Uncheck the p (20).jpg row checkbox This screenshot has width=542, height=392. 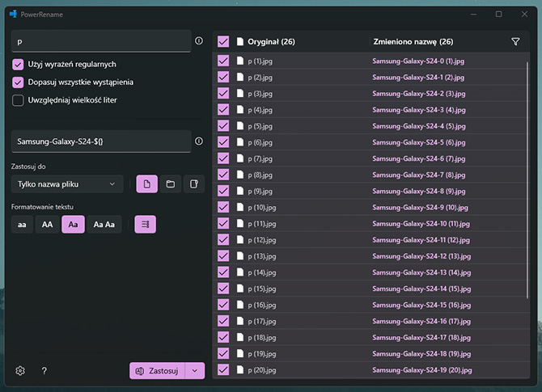223,369
